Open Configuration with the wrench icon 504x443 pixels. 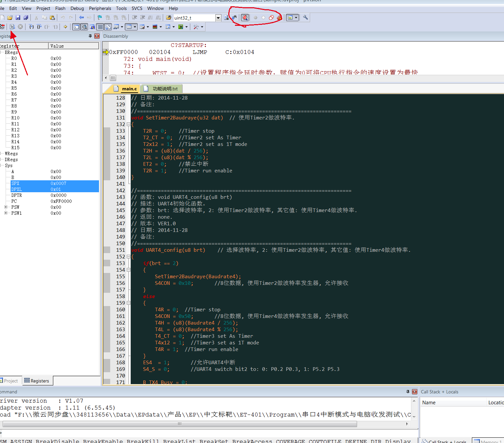tap(305, 18)
